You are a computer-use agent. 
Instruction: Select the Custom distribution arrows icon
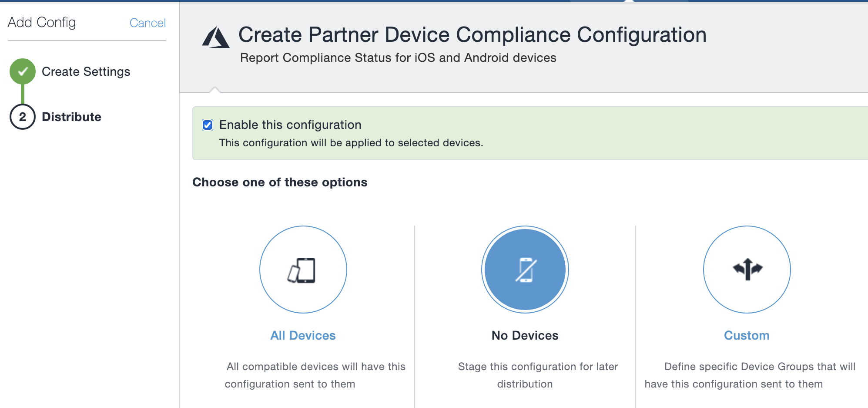click(747, 270)
